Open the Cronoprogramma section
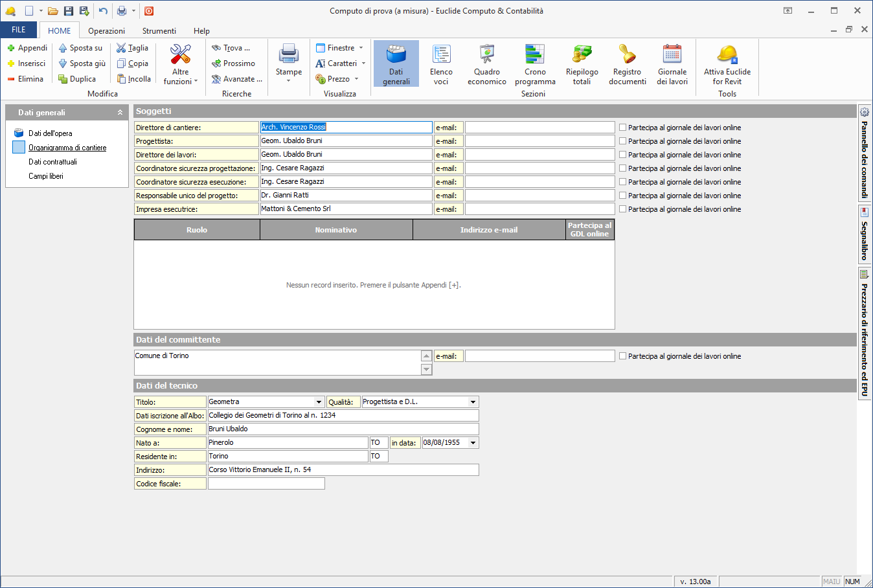The height and width of the screenshot is (588, 873). point(535,64)
